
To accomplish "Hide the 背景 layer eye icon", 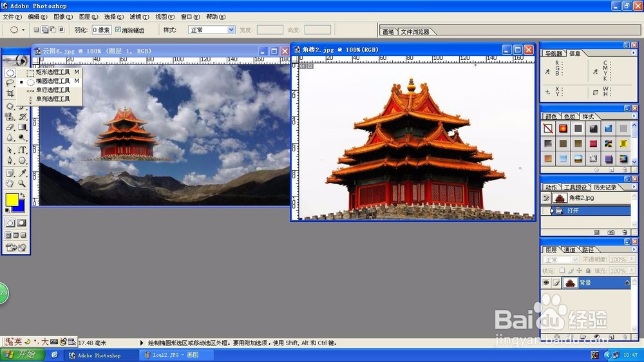I will [546, 283].
